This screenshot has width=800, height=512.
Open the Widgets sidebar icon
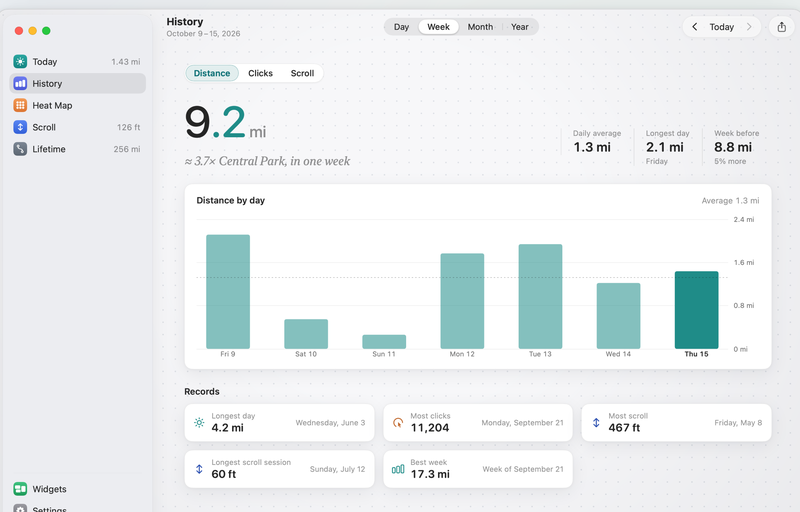click(20, 489)
